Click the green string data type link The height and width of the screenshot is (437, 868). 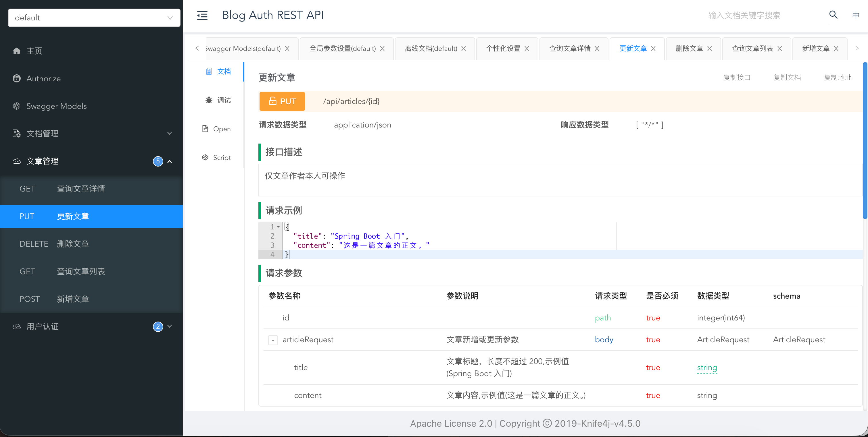[707, 368]
